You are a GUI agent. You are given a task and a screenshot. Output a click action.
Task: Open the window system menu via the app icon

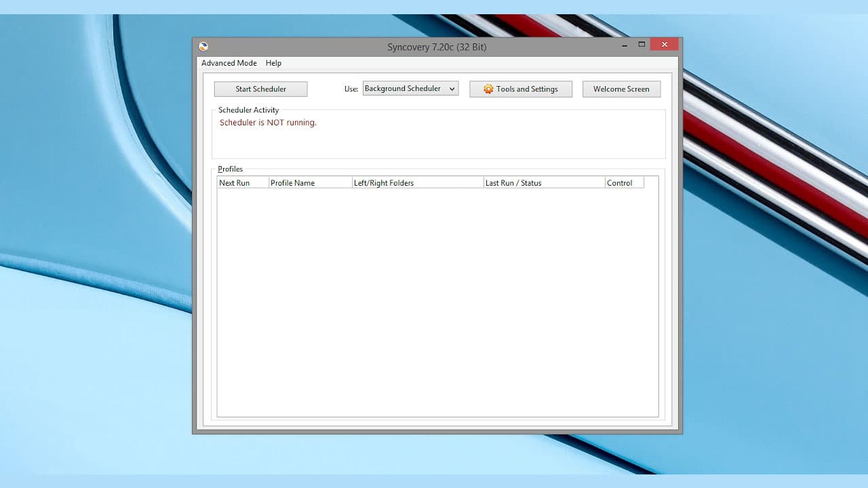pyautogui.click(x=203, y=46)
